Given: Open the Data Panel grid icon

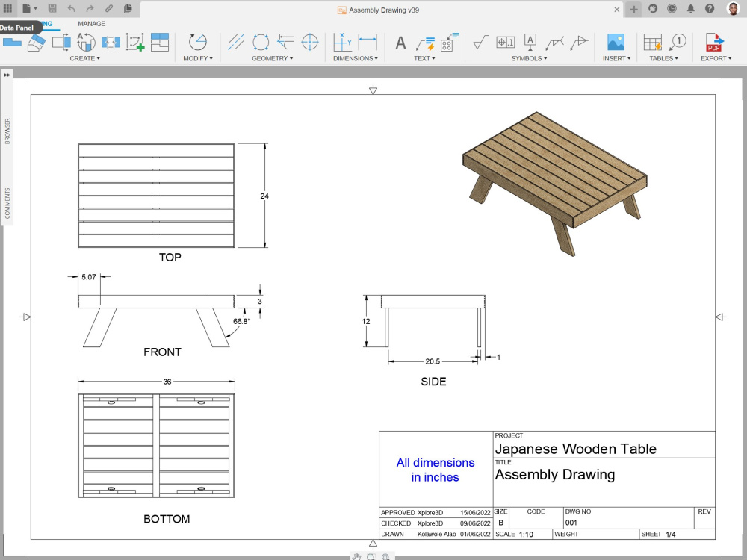Looking at the screenshot, I should click(7, 8).
